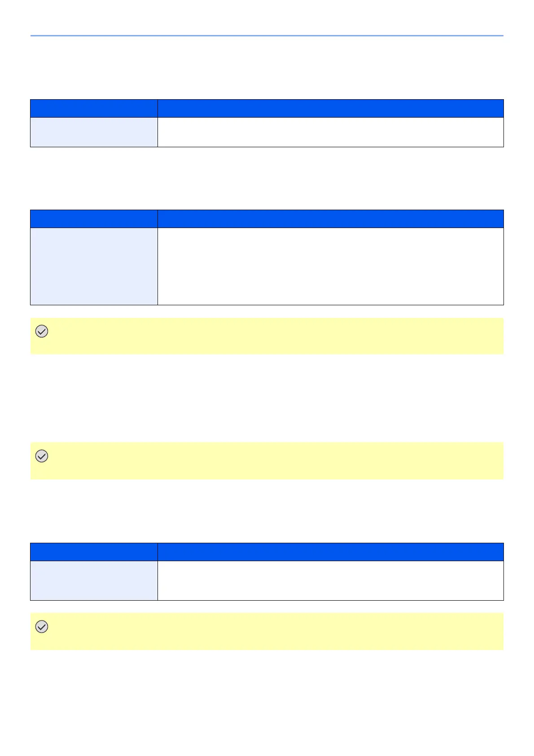
Task: Select the white body cell of the bottom table
Action: click(x=330, y=580)
